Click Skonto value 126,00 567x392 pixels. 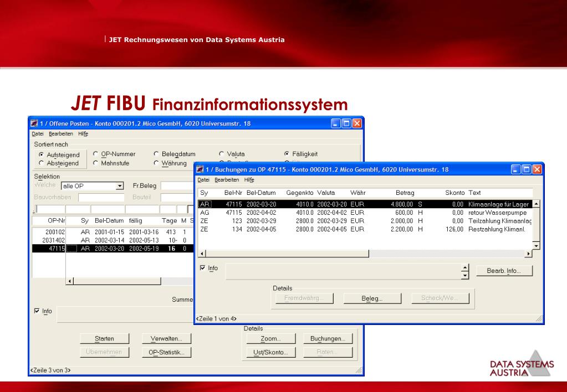pos(454,229)
